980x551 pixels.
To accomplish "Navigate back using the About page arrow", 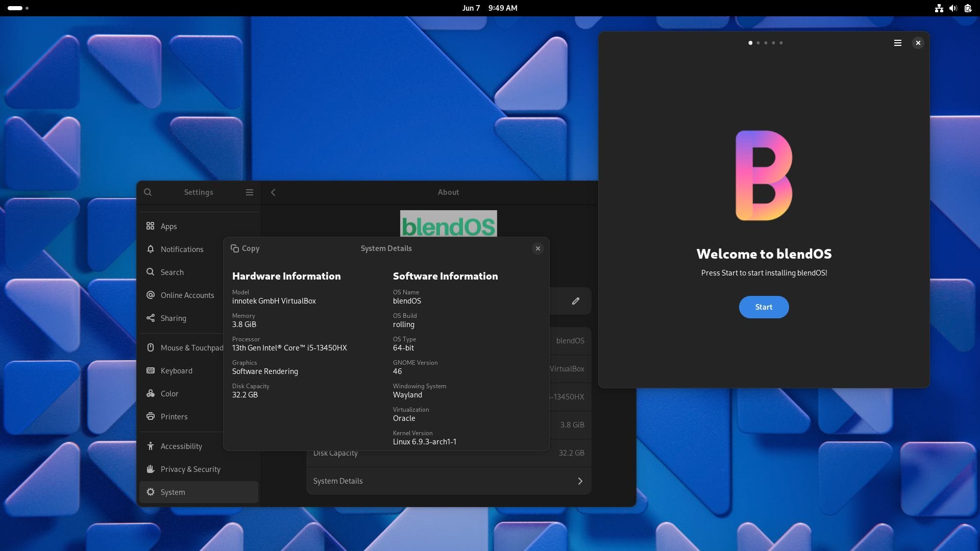I will click(x=273, y=192).
